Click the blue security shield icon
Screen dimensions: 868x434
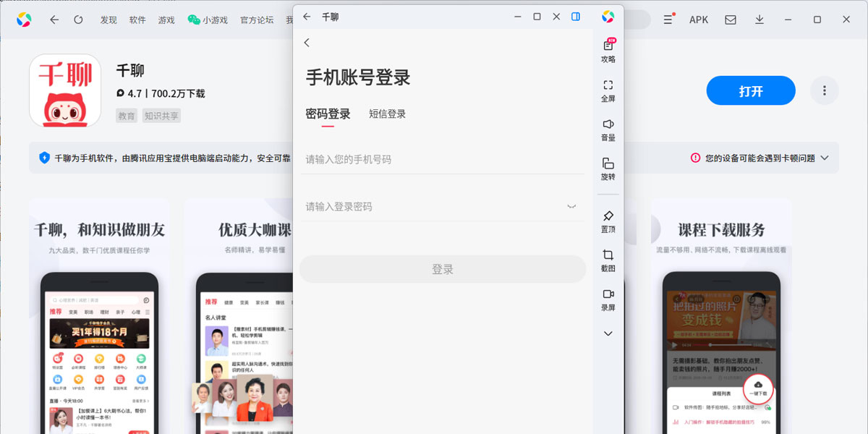tap(44, 158)
